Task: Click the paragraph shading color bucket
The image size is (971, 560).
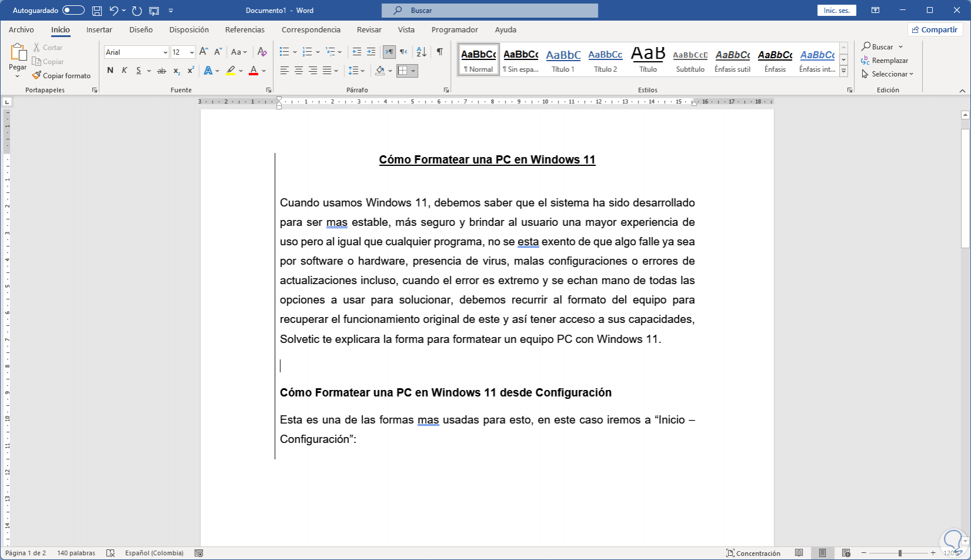Action: (x=380, y=71)
